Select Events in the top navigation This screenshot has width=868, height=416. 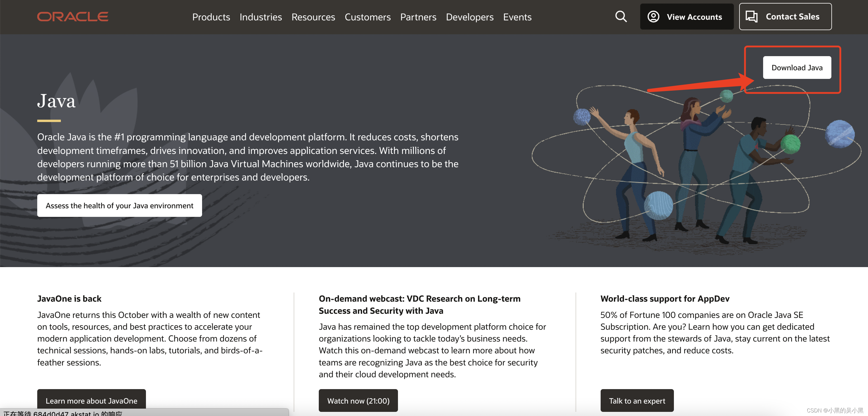(x=517, y=17)
